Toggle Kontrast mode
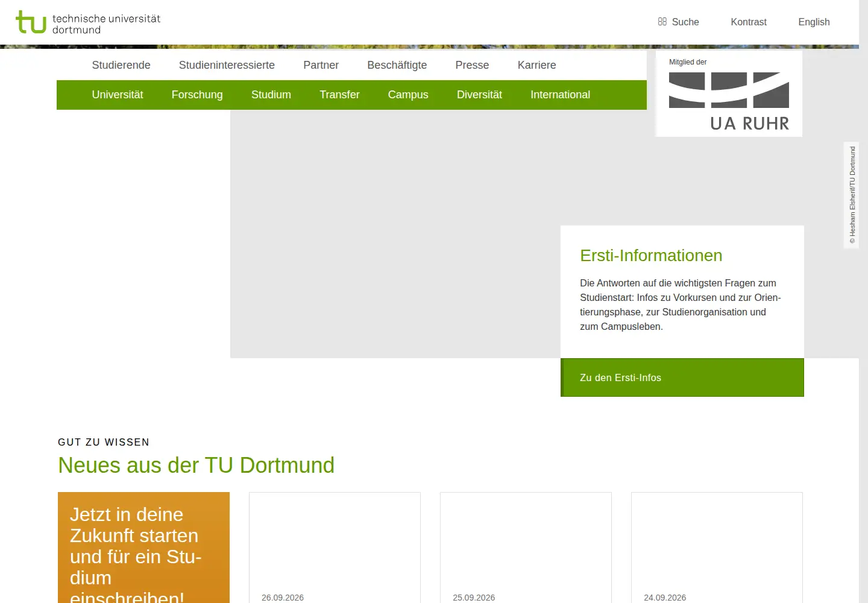The width and height of the screenshot is (868, 603). [749, 22]
